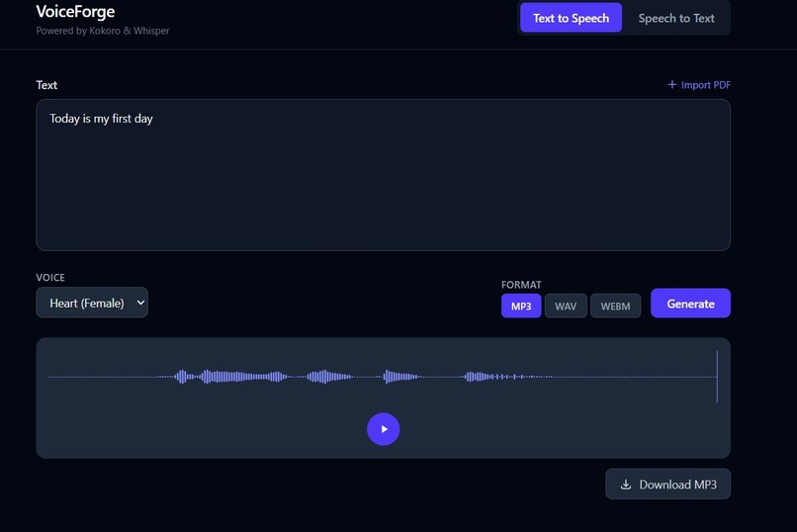The height and width of the screenshot is (532, 797).
Task: Click the FORMAT label
Action: (521, 285)
